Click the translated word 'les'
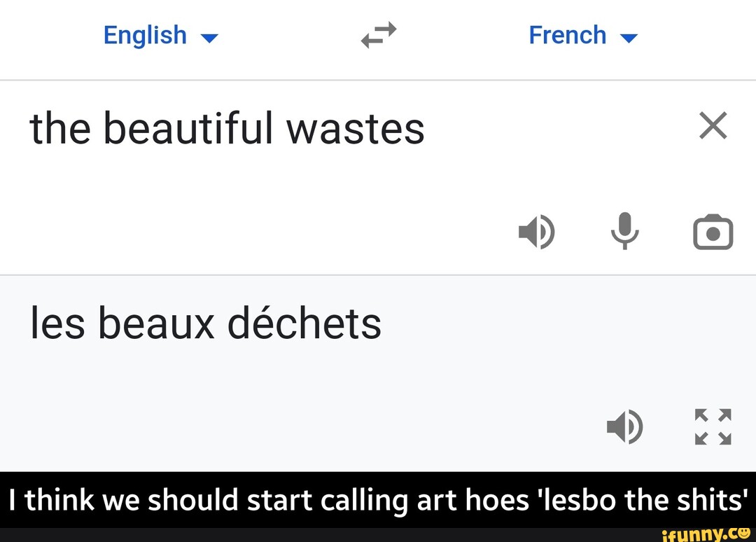The width and height of the screenshot is (756, 542). [57, 323]
